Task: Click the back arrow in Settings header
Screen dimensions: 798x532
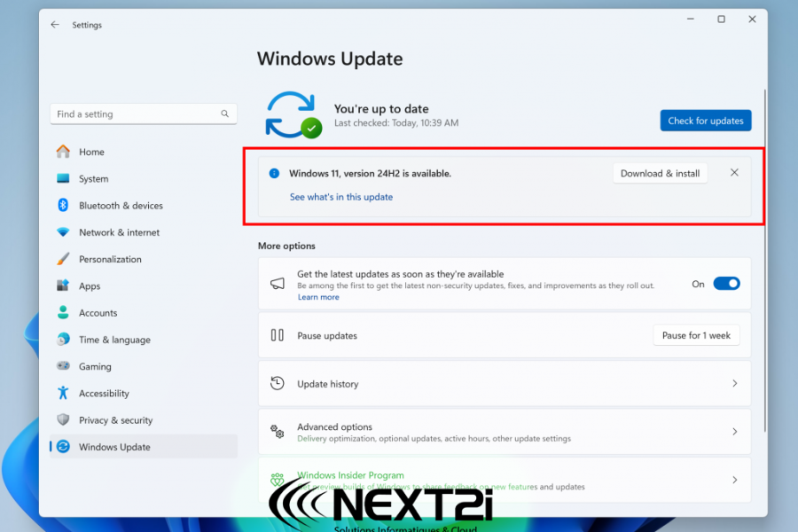Action: coord(55,25)
